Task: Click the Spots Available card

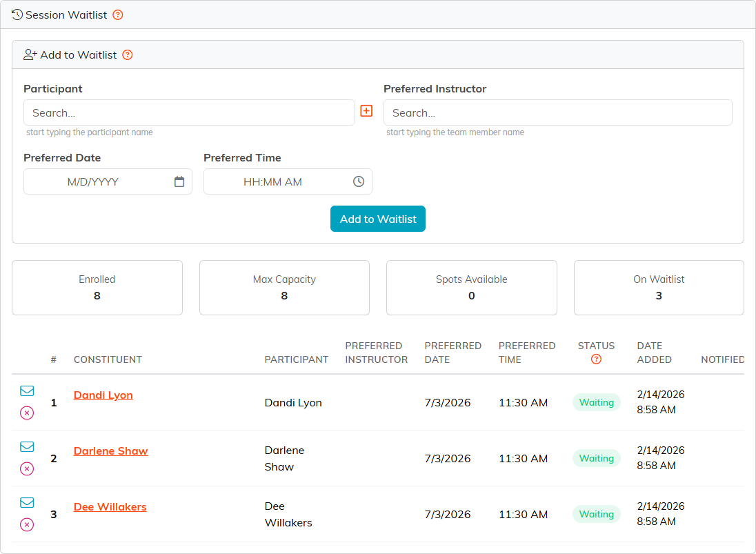Action: coord(472,288)
